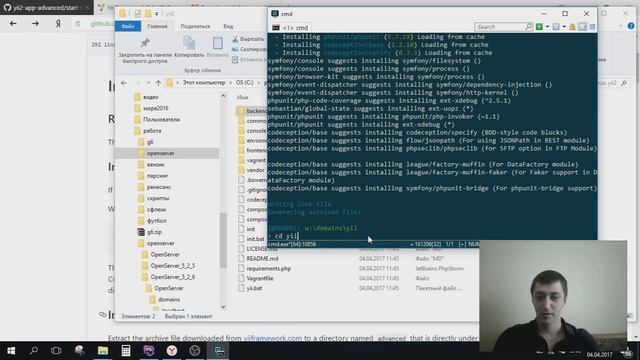Open dropdown next to console list icon
Image resolution: width=640 pixels, height=360 pixels.
(x=564, y=27)
